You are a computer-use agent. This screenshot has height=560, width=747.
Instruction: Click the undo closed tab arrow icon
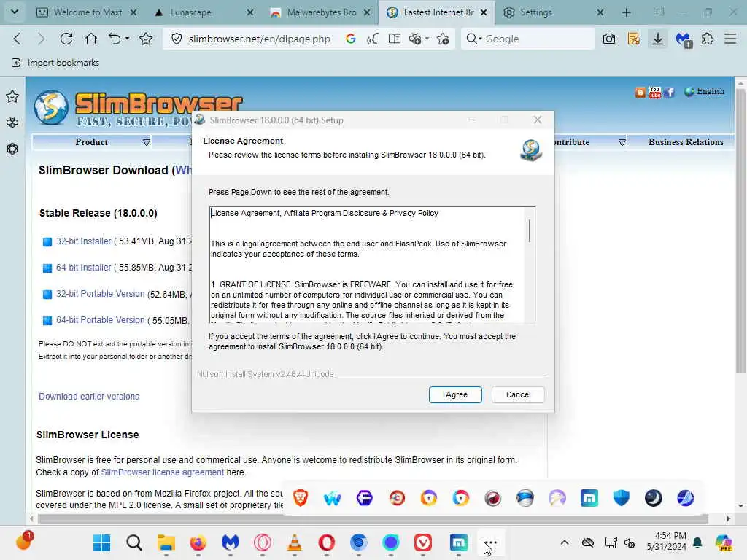(115, 39)
